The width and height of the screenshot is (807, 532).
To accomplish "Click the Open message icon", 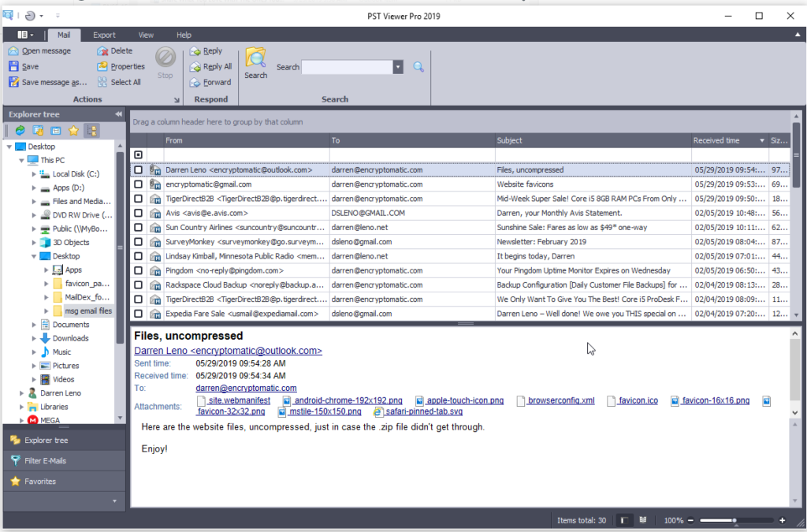I will coord(13,51).
